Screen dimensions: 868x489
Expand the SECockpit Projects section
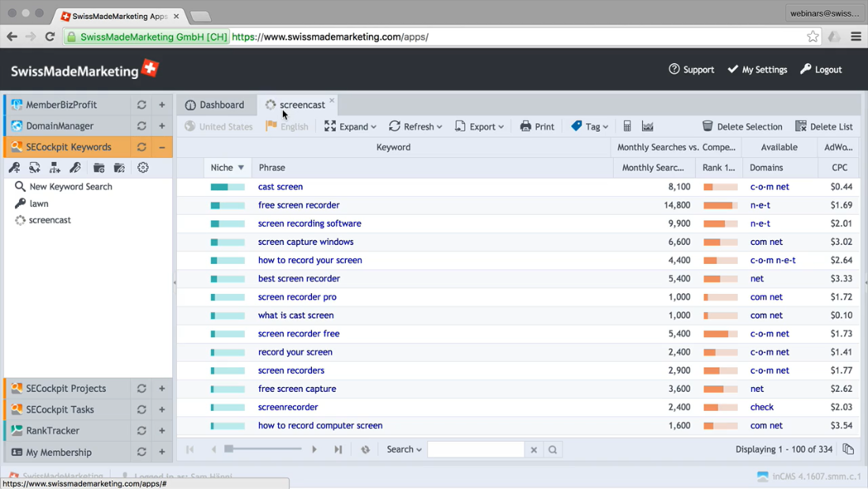[x=162, y=388]
